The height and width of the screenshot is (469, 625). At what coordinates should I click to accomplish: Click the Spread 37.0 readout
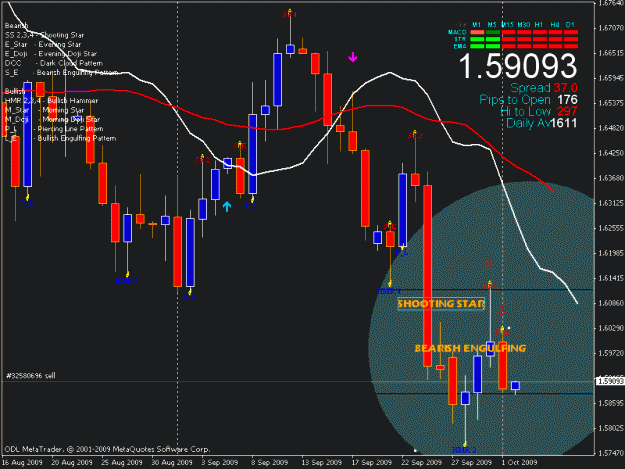(x=544, y=88)
